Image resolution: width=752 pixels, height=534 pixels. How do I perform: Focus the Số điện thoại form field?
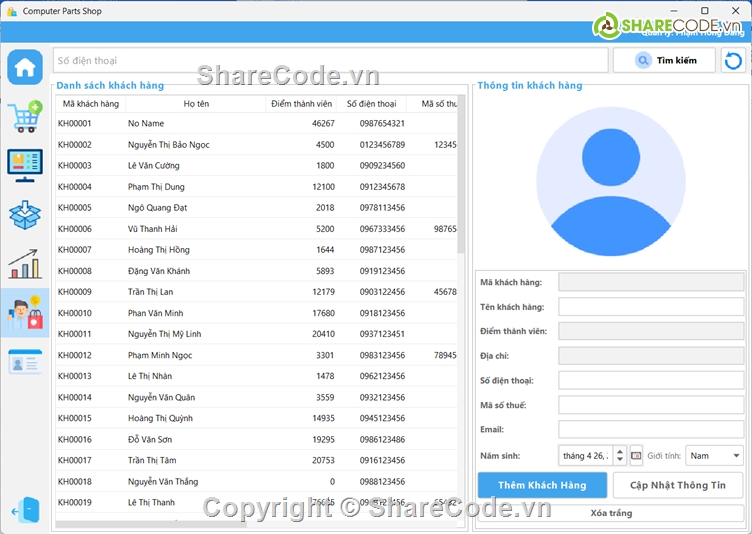click(651, 380)
